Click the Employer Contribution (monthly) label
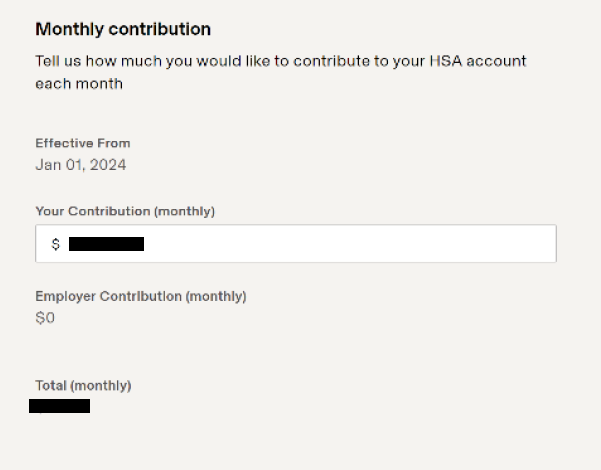The height and width of the screenshot is (470, 601). (141, 296)
